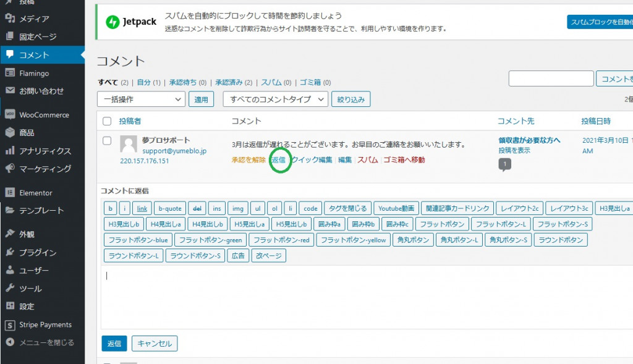Click the blue 返信 submit button
The image size is (633, 364).
click(114, 344)
